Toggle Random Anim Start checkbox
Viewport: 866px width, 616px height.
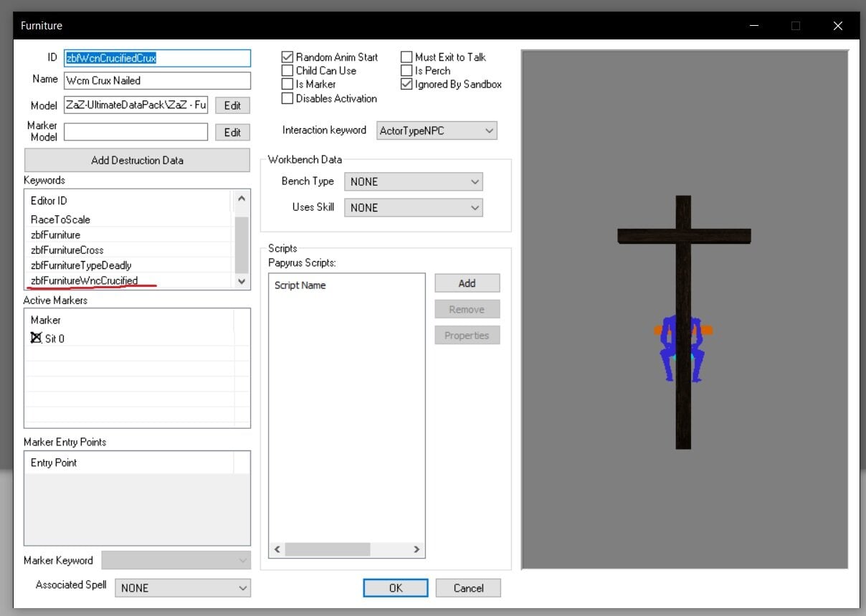[x=287, y=57]
